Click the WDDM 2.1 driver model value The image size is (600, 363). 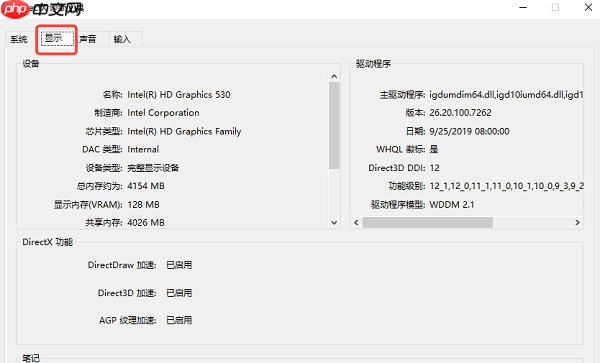452,205
